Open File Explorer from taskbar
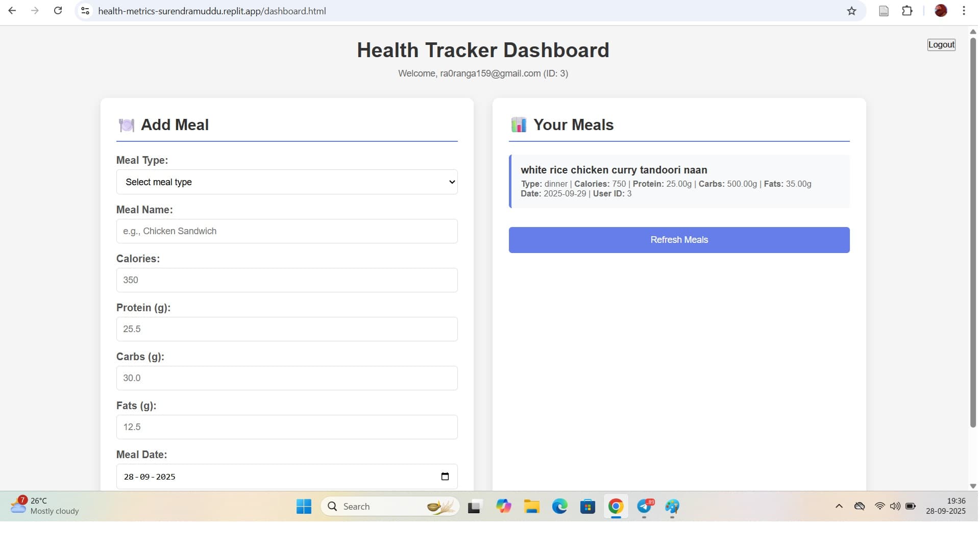The image size is (980, 551). tap(531, 507)
